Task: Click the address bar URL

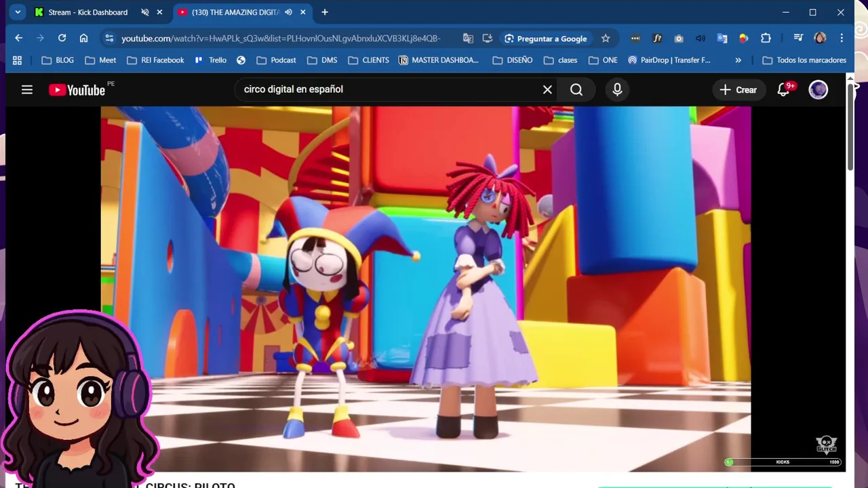Action: point(281,39)
